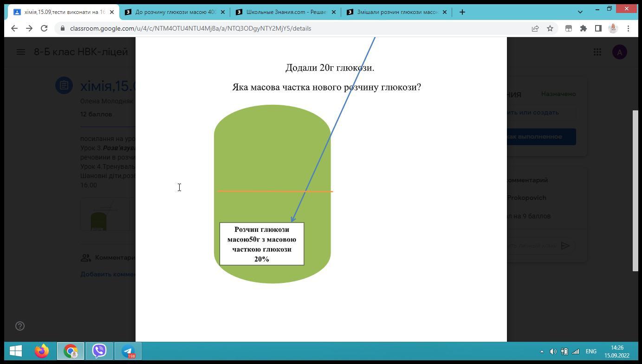The width and height of the screenshot is (642, 364).
Task: Launch Firefox from the taskbar
Action: [42, 351]
